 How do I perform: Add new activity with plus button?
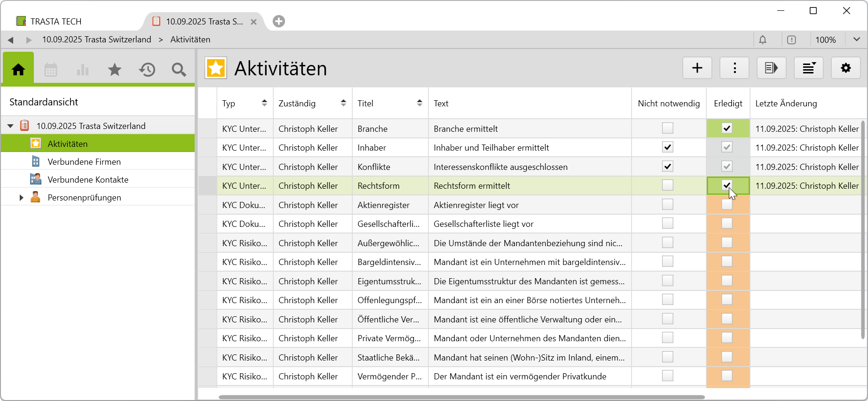click(697, 68)
